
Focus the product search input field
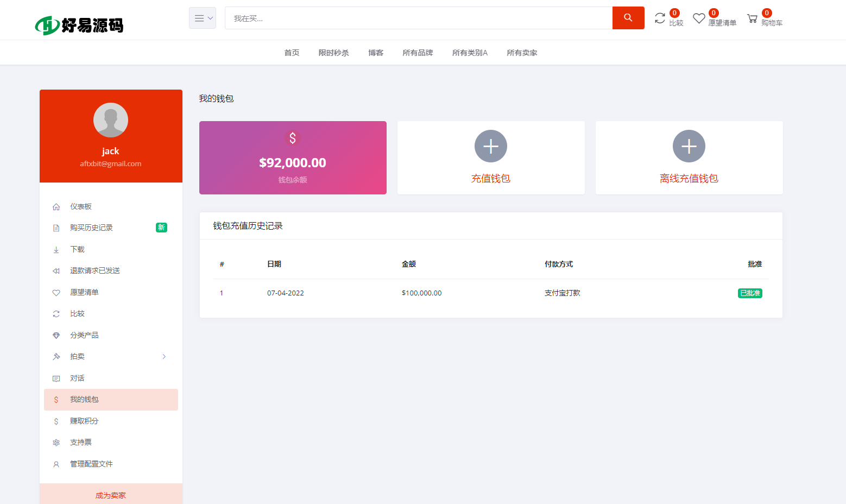point(419,18)
